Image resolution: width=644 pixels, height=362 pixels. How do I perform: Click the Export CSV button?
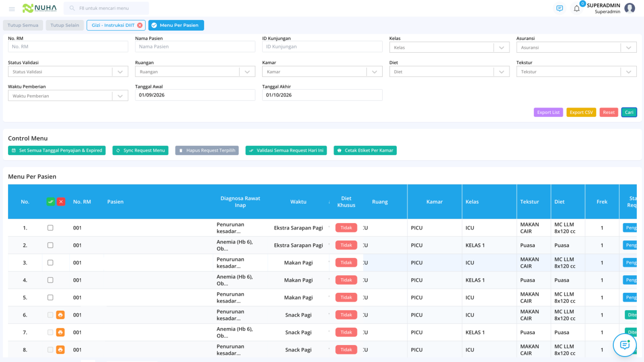pos(581,112)
